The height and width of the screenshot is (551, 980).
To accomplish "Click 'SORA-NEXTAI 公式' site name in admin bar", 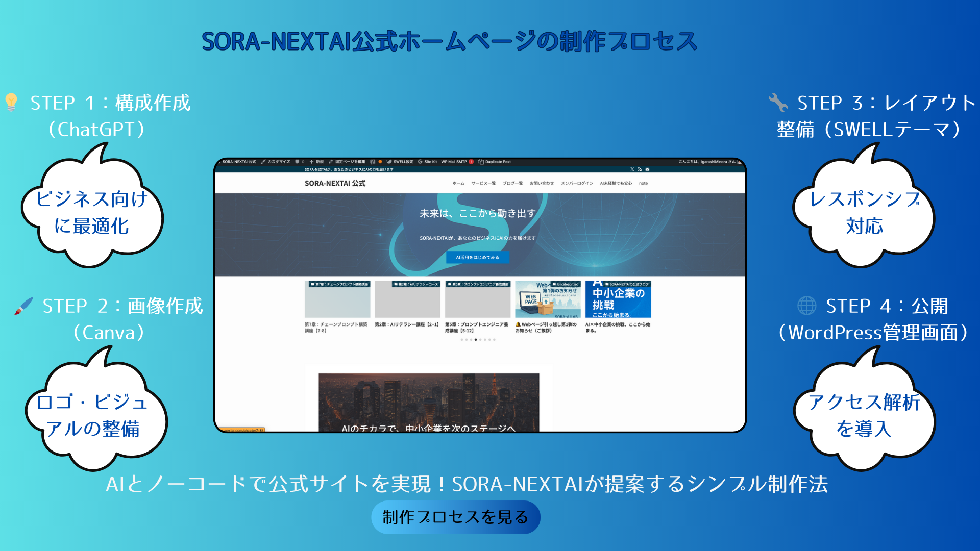I will pyautogui.click(x=239, y=162).
